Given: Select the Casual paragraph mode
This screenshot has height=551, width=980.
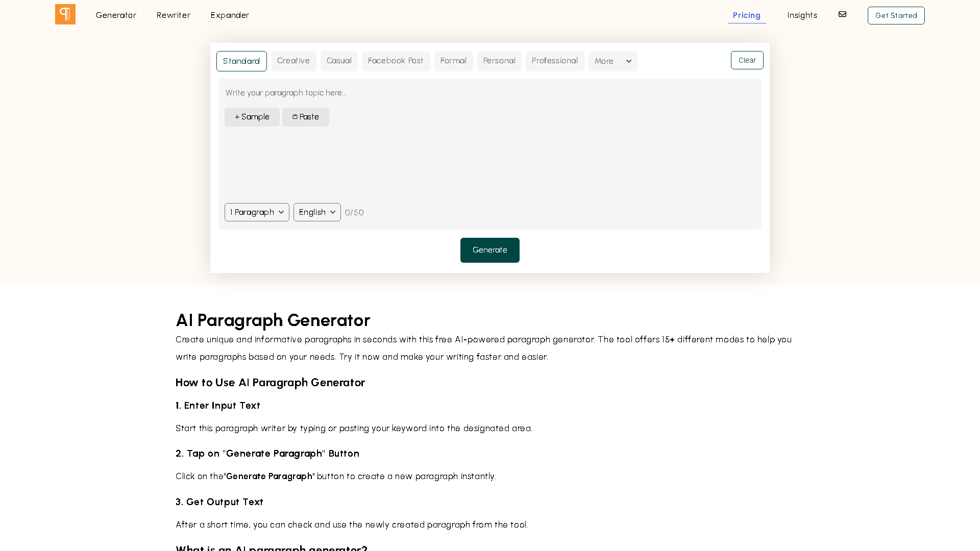Looking at the screenshot, I should click(x=339, y=61).
